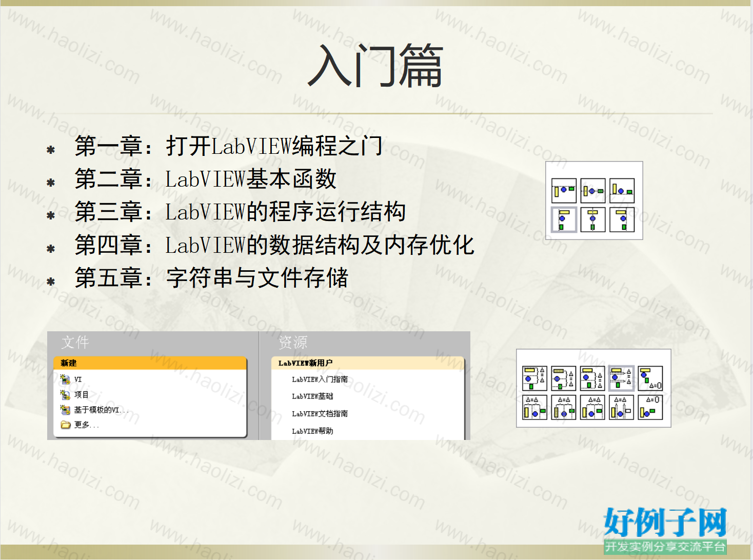Select the highlighted align left edges icon
The height and width of the screenshot is (560, 753).
pyautogui.click(x=564, y=219)
